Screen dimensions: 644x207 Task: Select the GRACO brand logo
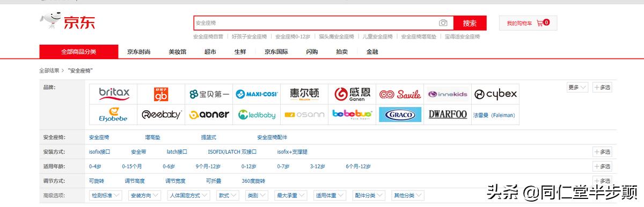(x=400, y=115)
